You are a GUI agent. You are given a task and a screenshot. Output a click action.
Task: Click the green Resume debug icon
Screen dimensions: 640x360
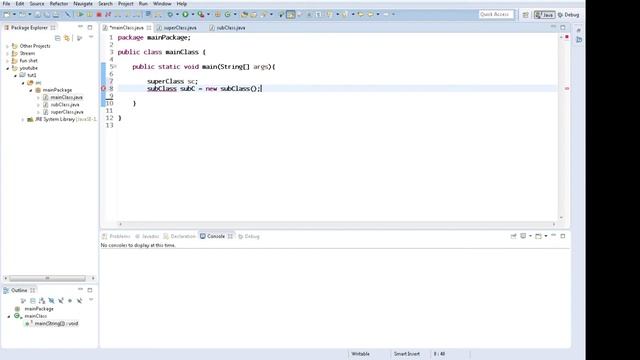point(80,14)
